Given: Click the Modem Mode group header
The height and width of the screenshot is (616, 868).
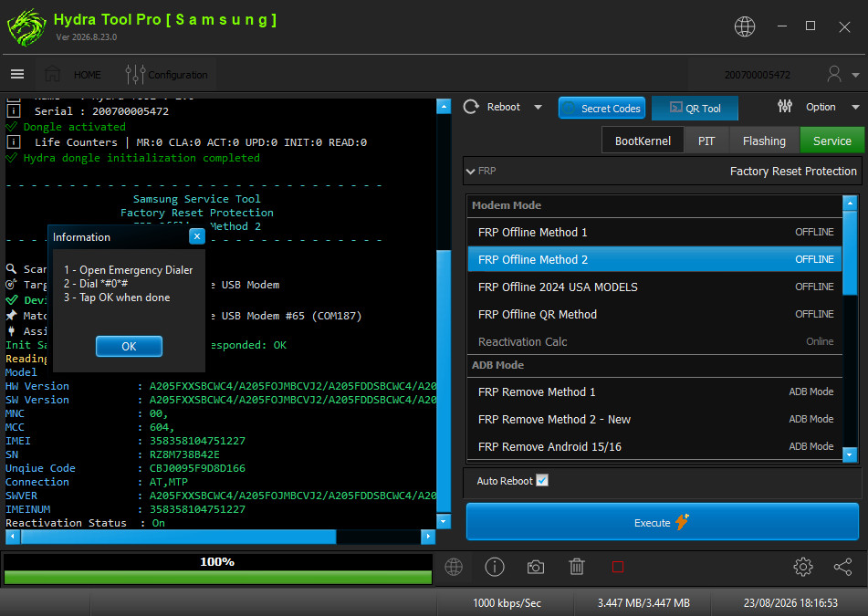Looking at the screenshot, I should coord(654,205).
